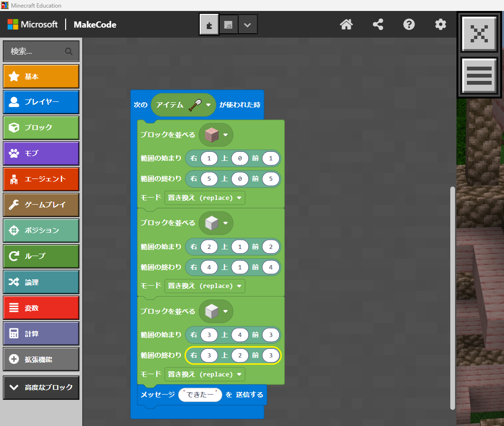The image size is (504, 426).
Task: Open the ループ category
Action: point(41,257)
